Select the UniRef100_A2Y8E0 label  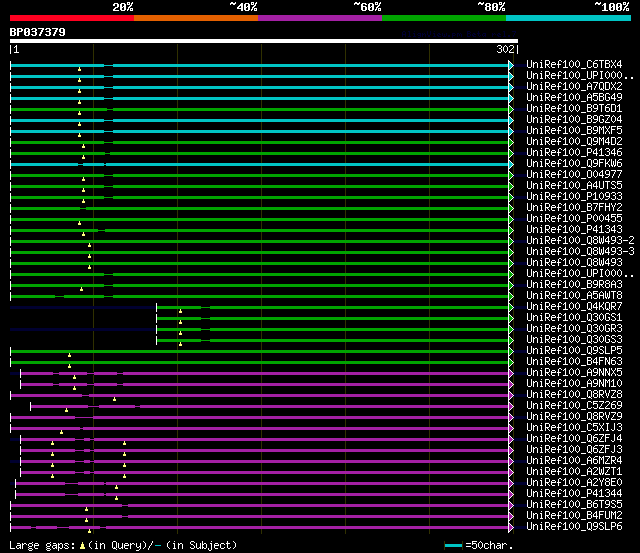[574, 483]
